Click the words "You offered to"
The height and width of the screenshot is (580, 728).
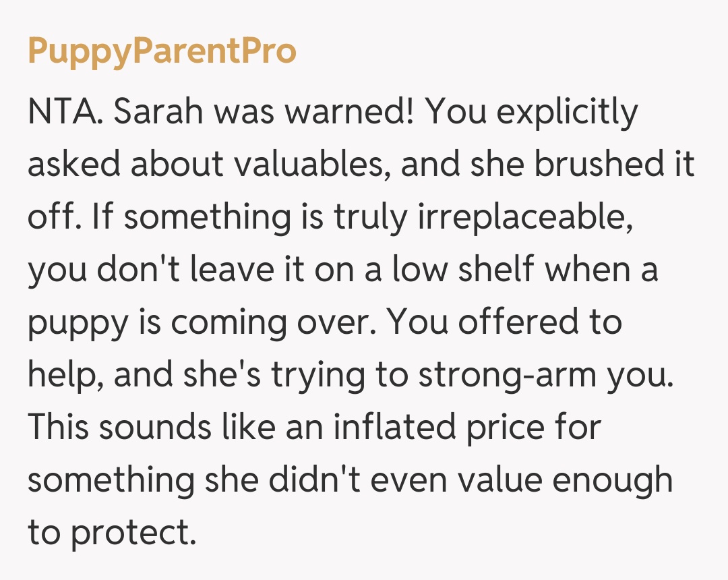[x=505, y=323]
